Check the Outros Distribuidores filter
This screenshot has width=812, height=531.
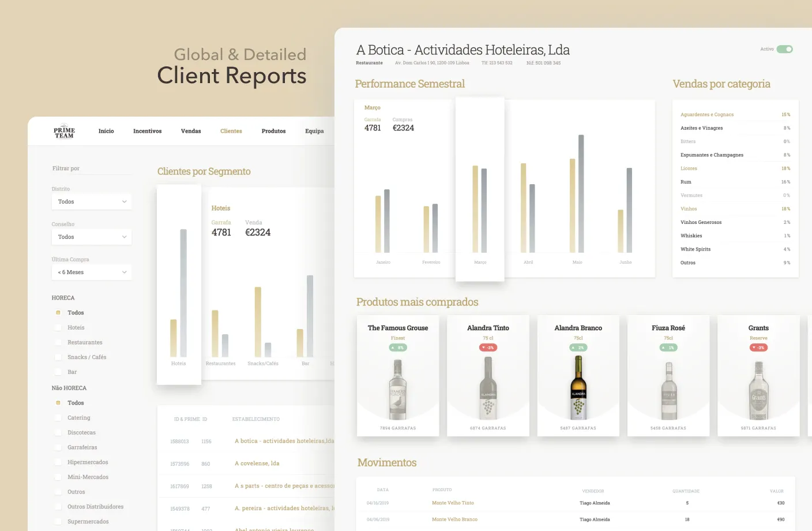tap(58, 507)
